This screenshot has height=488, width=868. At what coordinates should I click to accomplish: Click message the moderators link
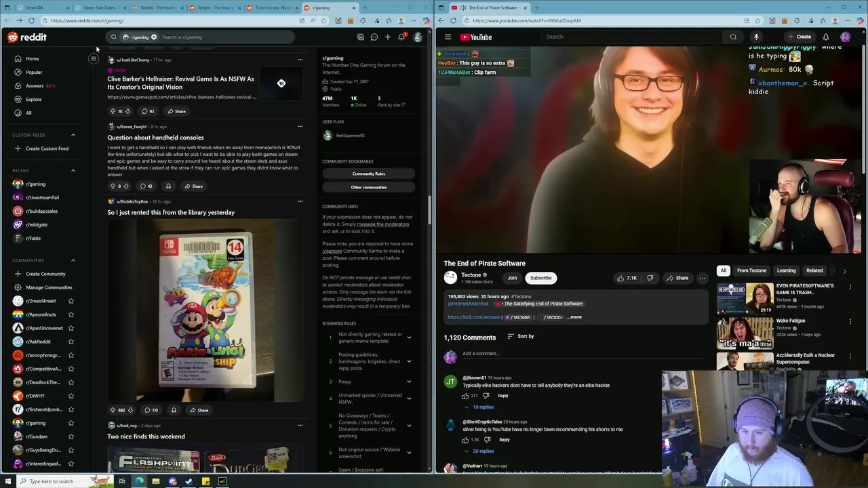point(382,224)
